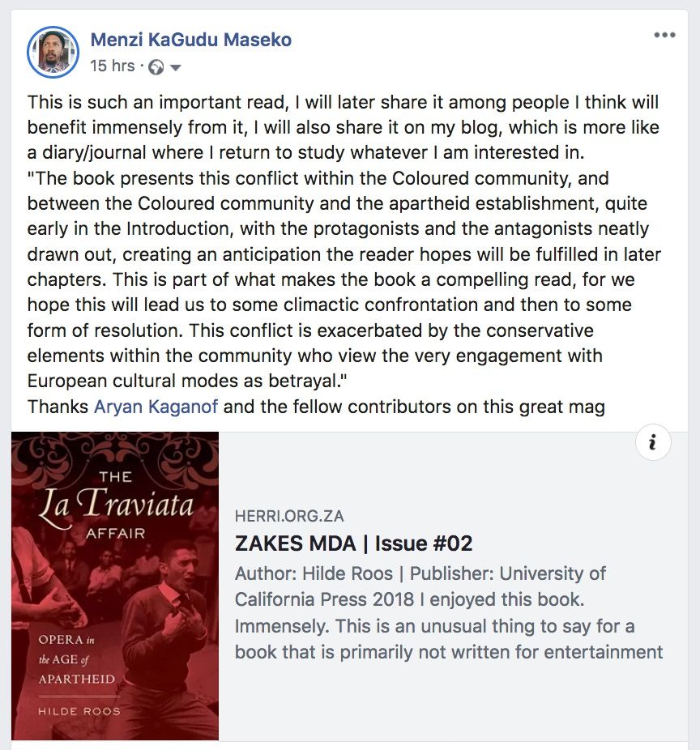Open the three-dot post options menu
Image resolution: width=700 pixels, height=750 pixels.
click(664, 35)
